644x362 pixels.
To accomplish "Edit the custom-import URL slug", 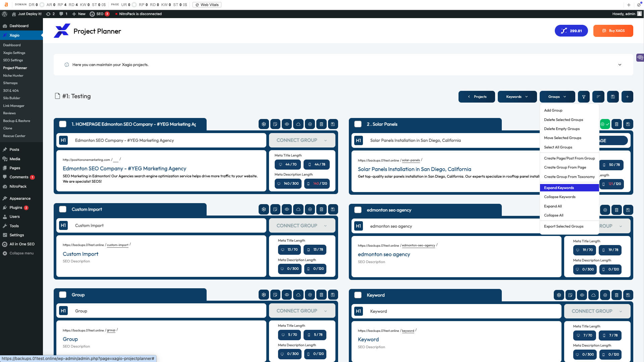I will click(x=117, y=245).
